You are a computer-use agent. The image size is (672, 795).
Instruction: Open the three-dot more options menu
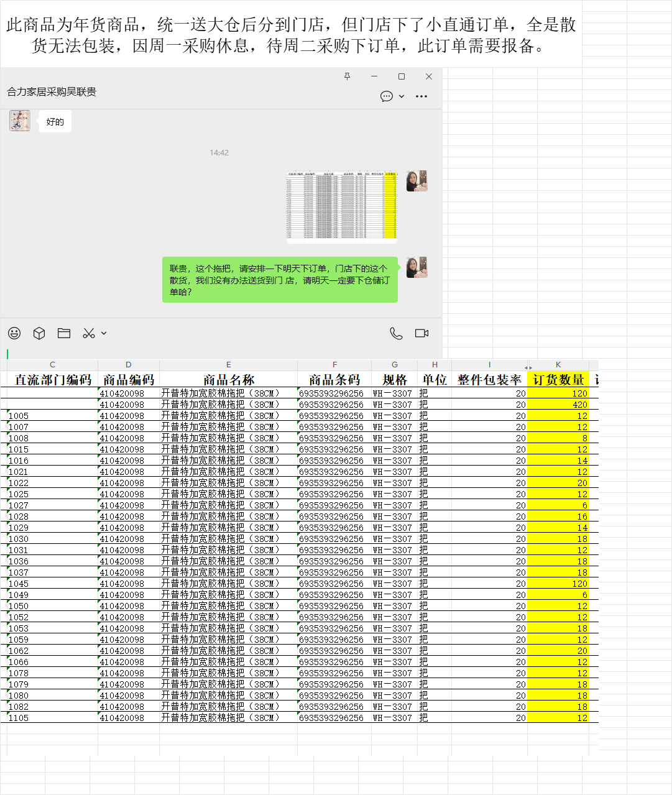[421, 96]
